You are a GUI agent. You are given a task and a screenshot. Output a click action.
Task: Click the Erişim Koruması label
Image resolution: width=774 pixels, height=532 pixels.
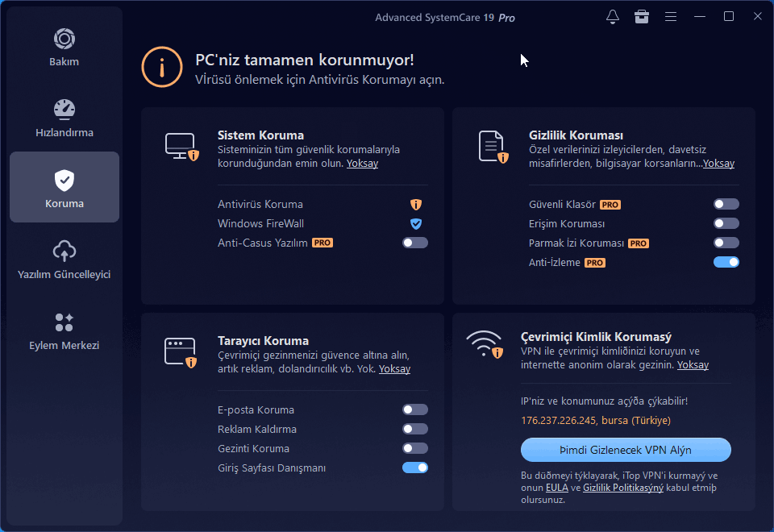pyautogui.click(x=567, y=223)
